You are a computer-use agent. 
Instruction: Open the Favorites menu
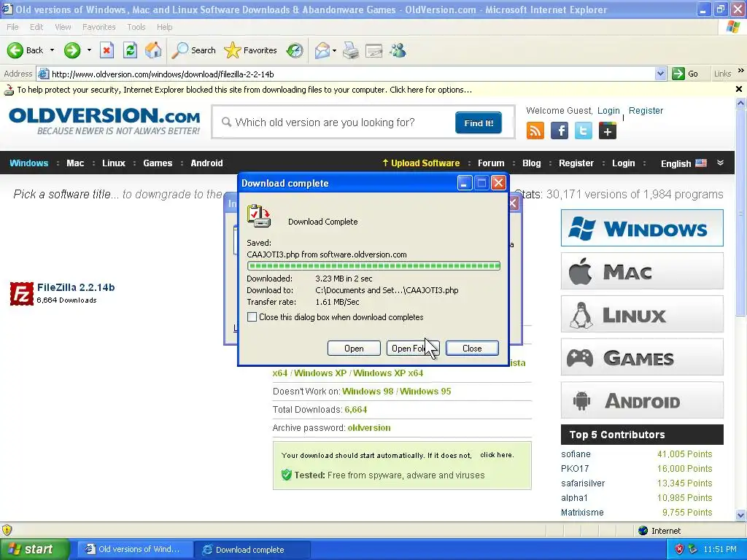tap(99, 27)
